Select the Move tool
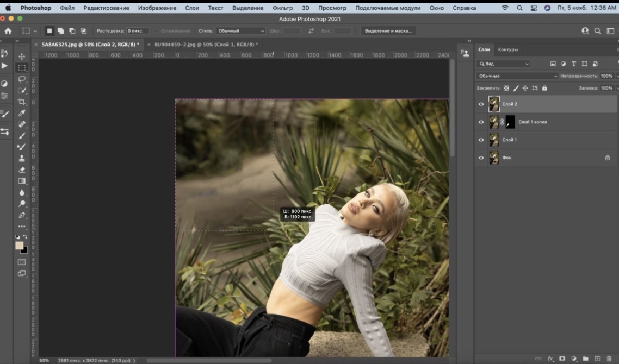Viewport: 619px width, 364px height. [x=22, y=57]
